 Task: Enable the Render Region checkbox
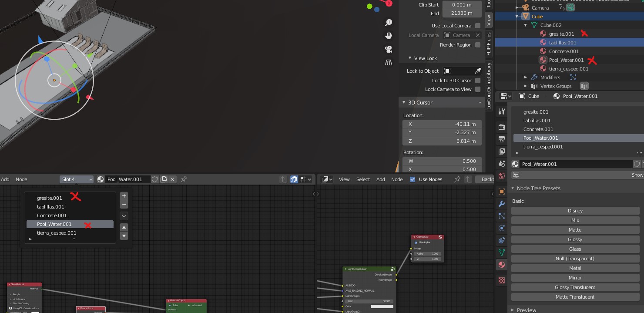click(x=478, y=45)
